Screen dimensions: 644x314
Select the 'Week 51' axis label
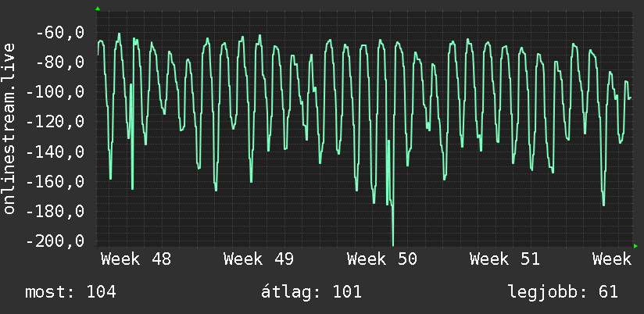[505, 259]
